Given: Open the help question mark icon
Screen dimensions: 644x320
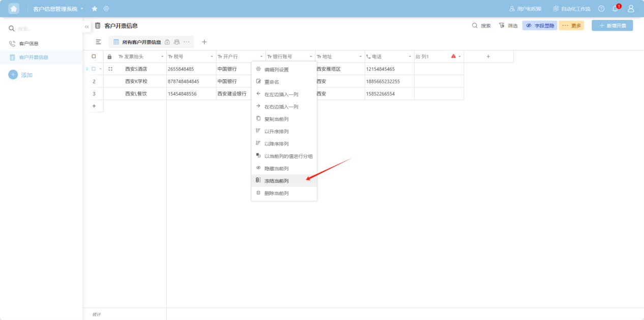Looking at the screenshot, I should [601, 9].
